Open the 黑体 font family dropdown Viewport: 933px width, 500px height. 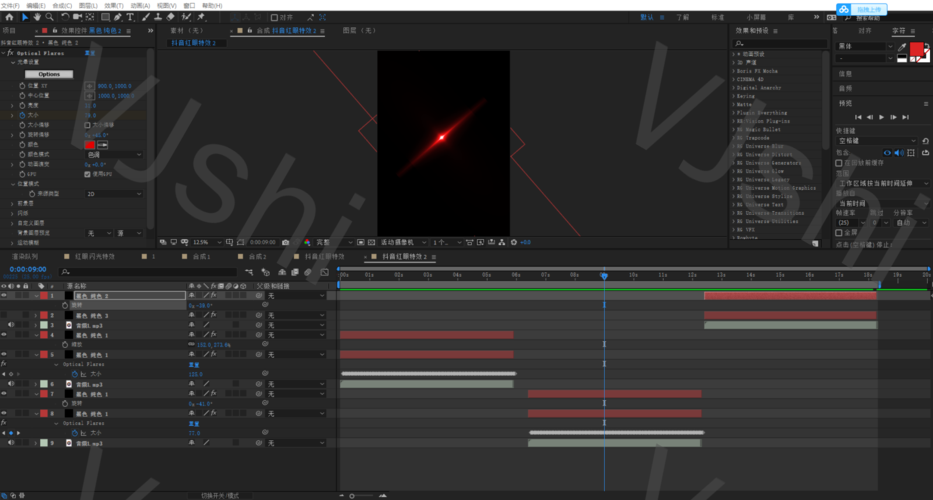[x=865, y=46]
